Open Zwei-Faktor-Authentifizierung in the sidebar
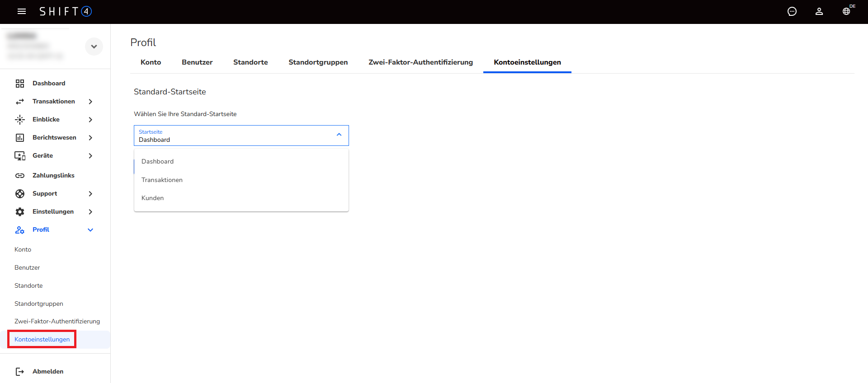 [57, 321]
